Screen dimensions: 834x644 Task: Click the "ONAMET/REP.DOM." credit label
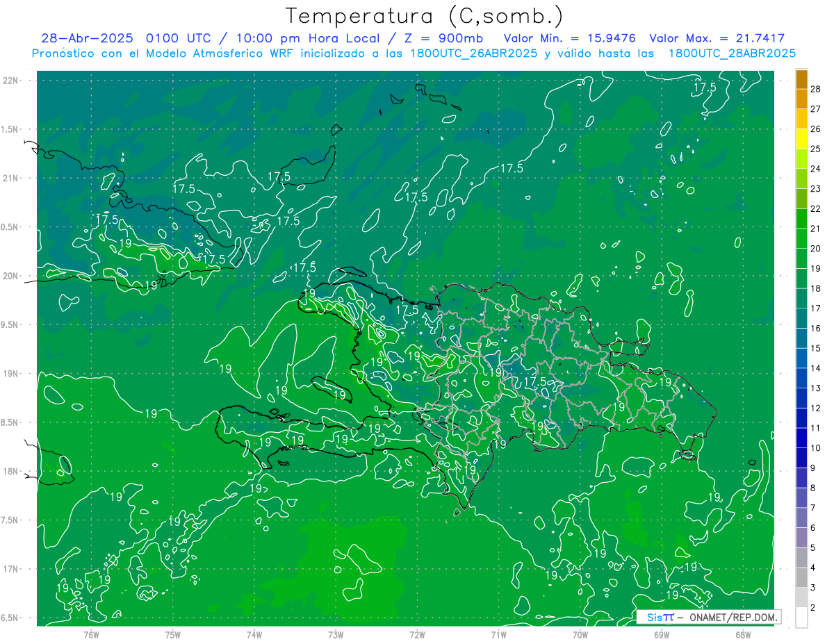point(734,617)
